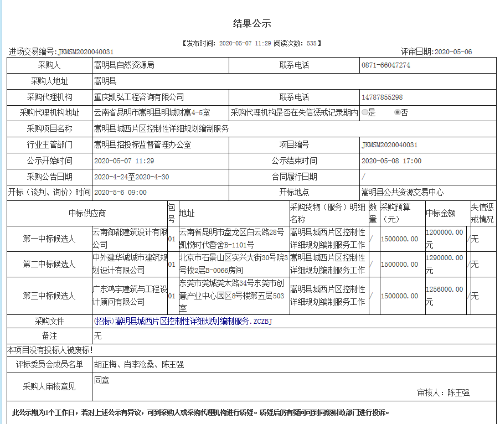Screen dimensions: 500x424
Task: Click third candidate's address 东莞市莞城
Action: [232, 296]
